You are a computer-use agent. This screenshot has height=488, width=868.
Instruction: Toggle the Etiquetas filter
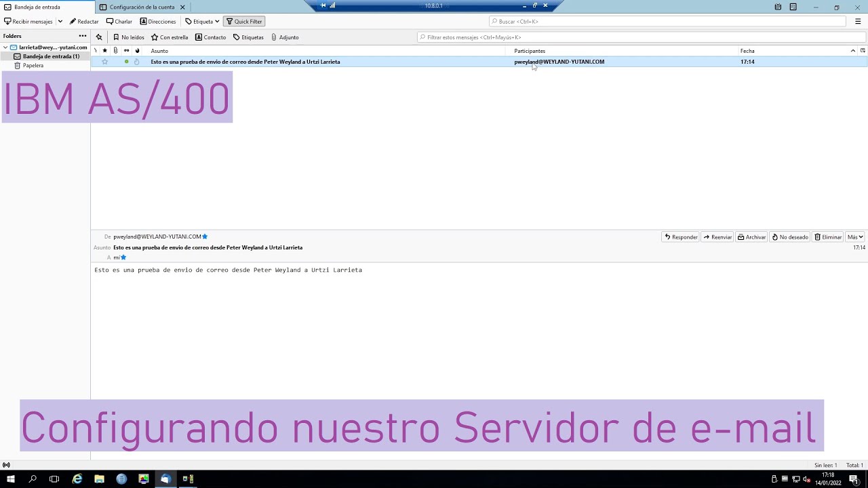tap(248, 37)
